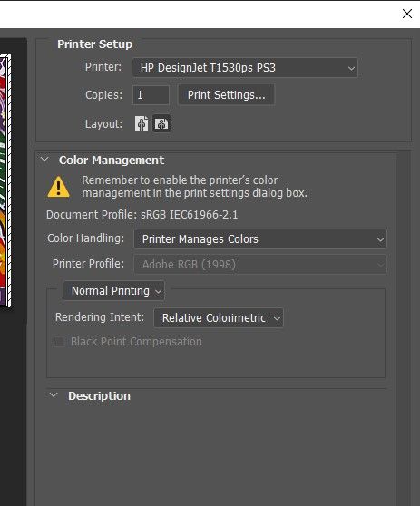This screenshot has width=420, height=506.
Task: Click the Description heading text
Action: [99, 396]
